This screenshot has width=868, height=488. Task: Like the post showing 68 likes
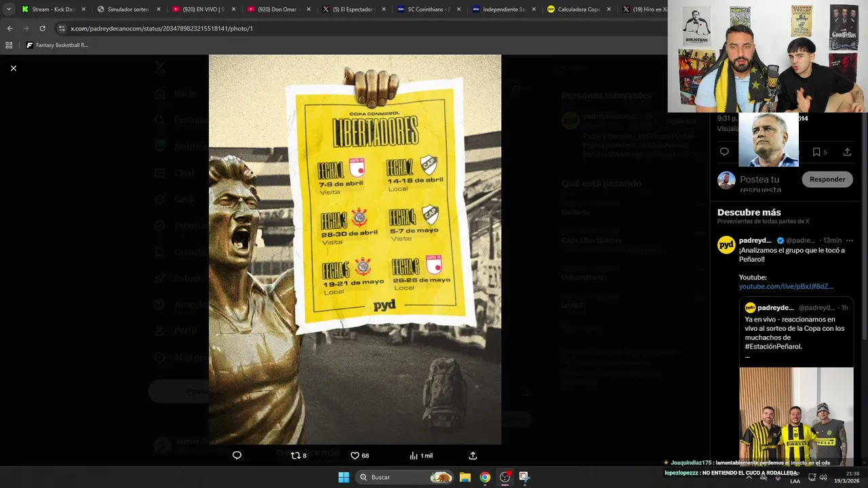tap(359, 455)
